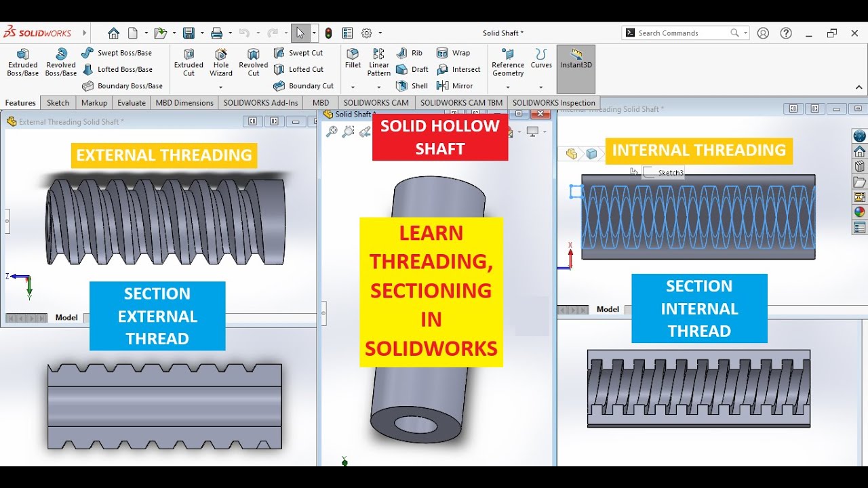Expand the New document dropdown arrow
868x488 pixels.
click(x=146, y=33)
